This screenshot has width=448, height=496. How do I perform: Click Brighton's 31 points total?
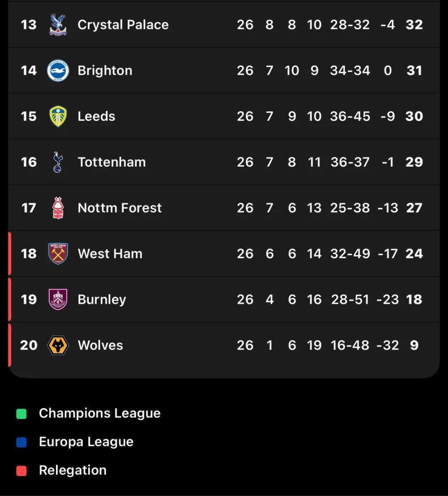coord(414,71)
